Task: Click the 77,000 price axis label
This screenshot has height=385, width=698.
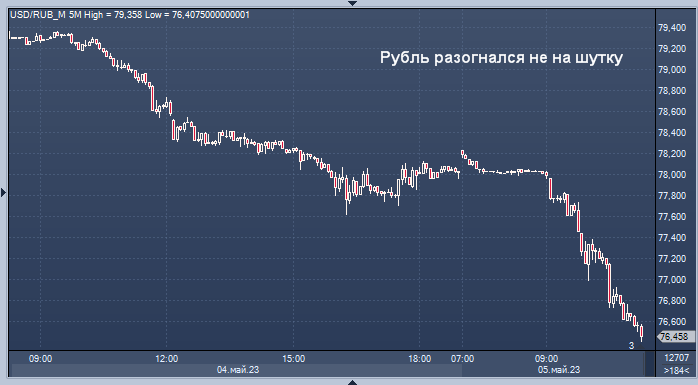Action: tap(672, 280)
